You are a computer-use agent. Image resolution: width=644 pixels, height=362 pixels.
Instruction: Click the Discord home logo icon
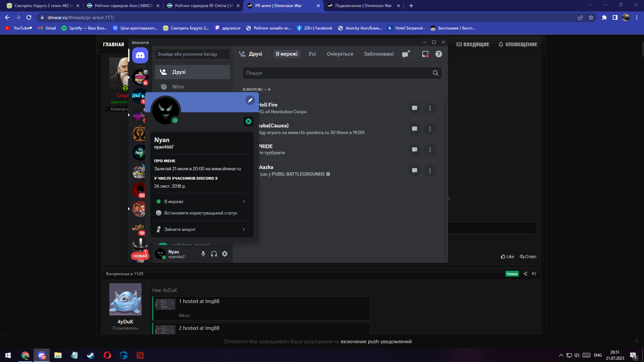(140, 55)
